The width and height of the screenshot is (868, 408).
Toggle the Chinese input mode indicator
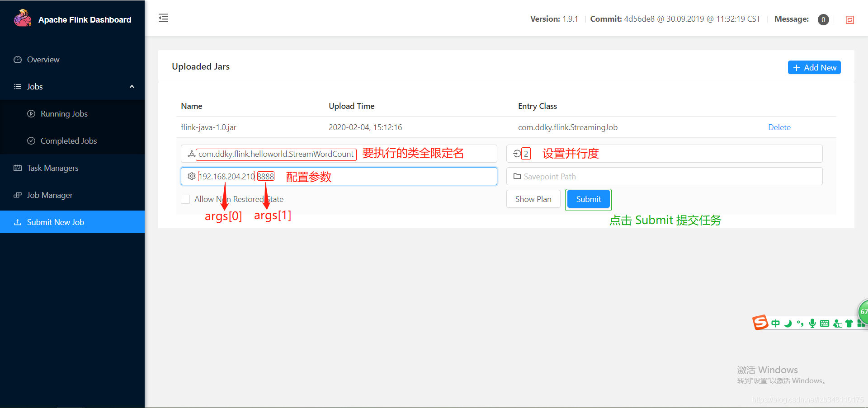pos(776,324)
